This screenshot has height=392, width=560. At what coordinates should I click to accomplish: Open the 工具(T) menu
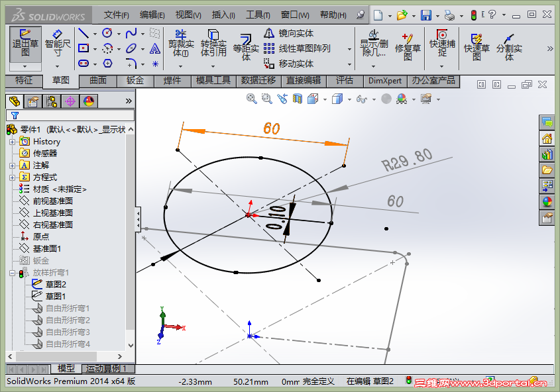point(258,15)
